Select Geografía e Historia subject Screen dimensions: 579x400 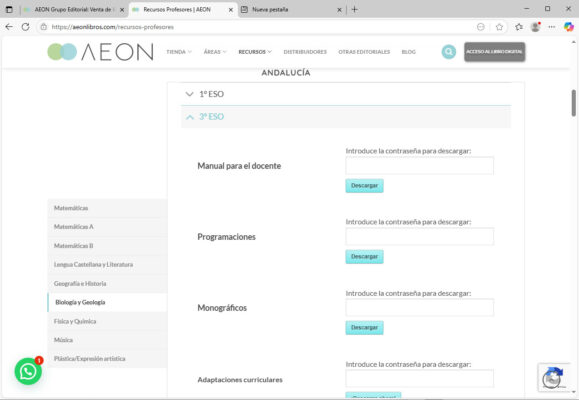(x=107, y=284)
